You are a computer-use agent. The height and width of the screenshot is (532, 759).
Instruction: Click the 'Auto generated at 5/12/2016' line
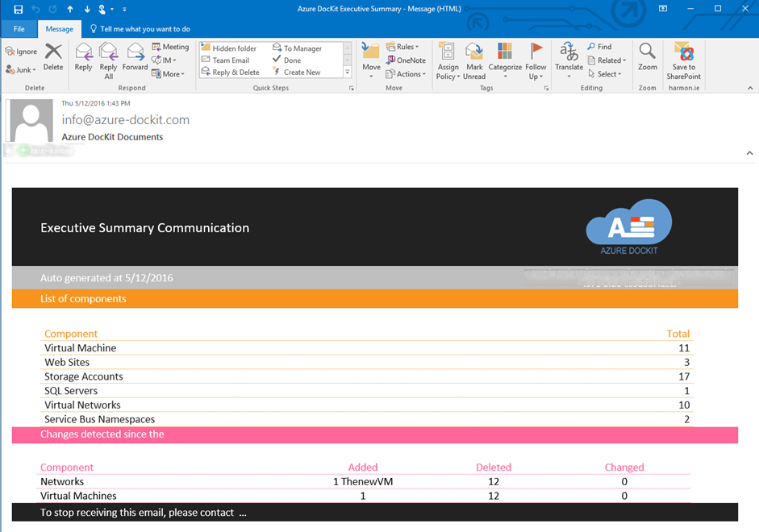coord(106,278)
